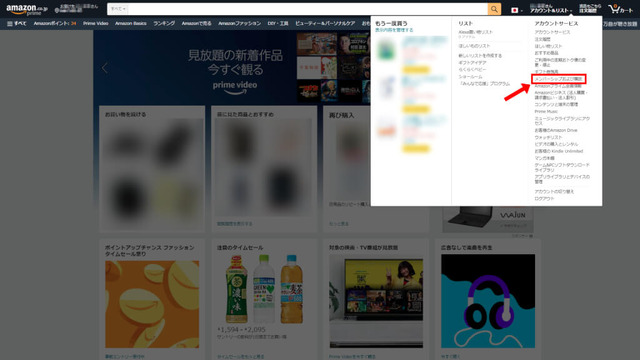Open ランキング in navigation bar
The width and height of the screenshot is (640, 360).
pos(164,24)
